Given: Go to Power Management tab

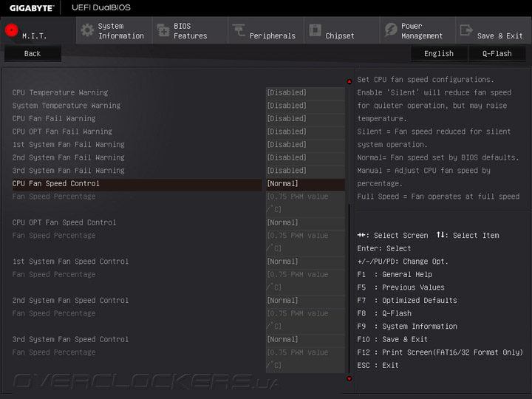Looking at the screenshot, I should (x=417, y=30).
